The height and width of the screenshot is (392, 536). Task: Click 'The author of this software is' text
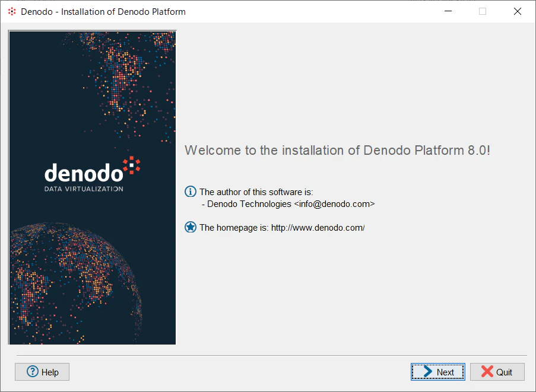coord(256,192)
